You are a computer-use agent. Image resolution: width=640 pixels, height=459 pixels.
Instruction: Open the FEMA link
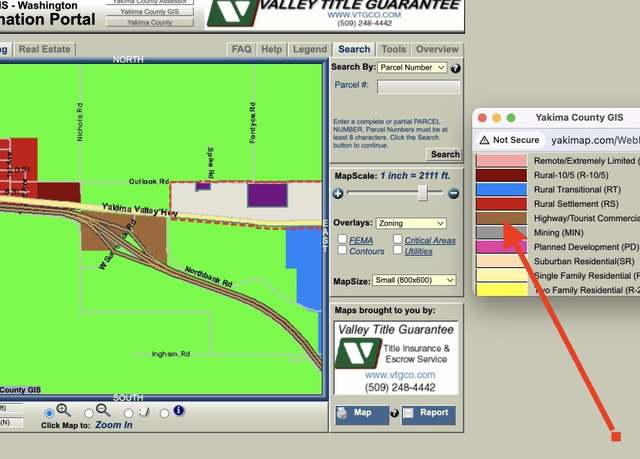(x=361, y=241)
